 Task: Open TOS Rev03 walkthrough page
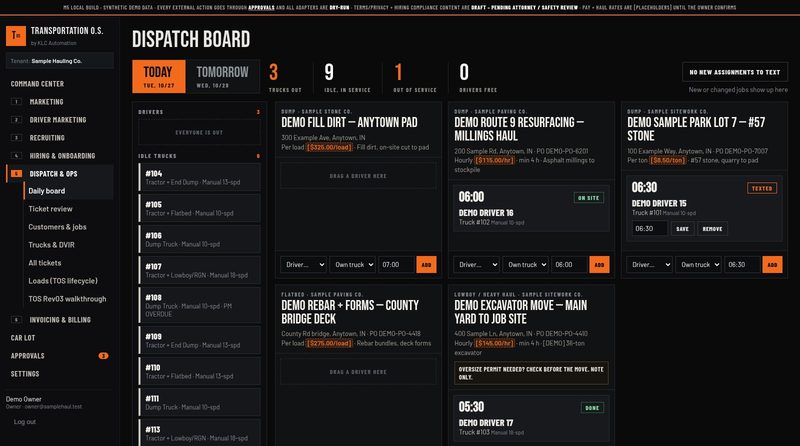tap(67, 299)
